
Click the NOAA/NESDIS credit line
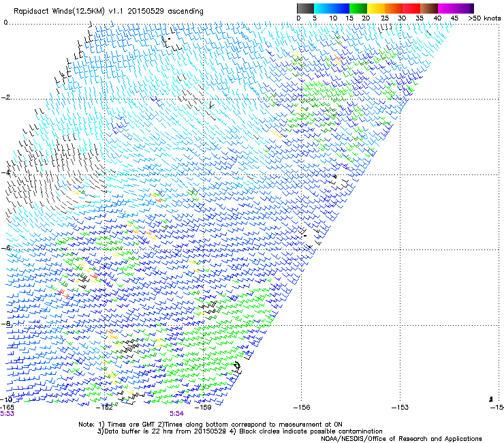[x=401, y=439]
